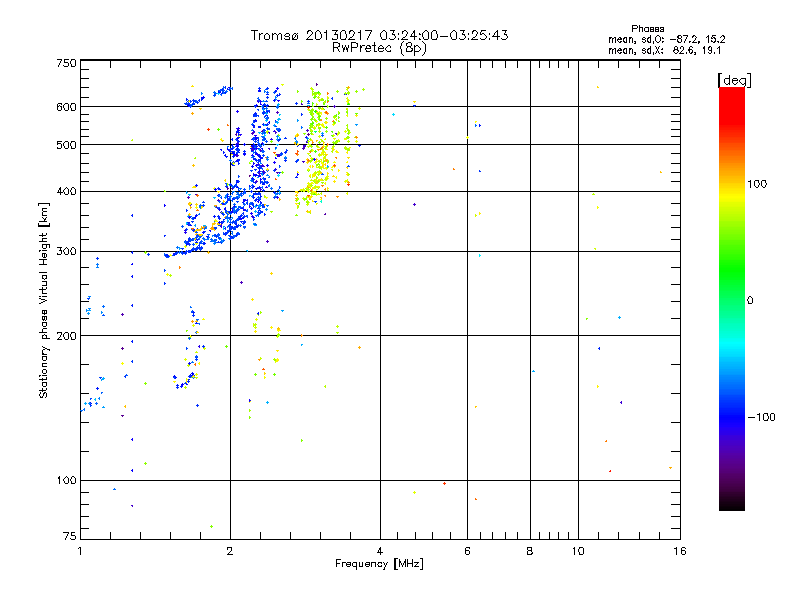The width and height of the screenshot is (800, 600).
Task: Click the "mean, sd,O: -87.2, 15.2" line
Action: click(666, 39)
